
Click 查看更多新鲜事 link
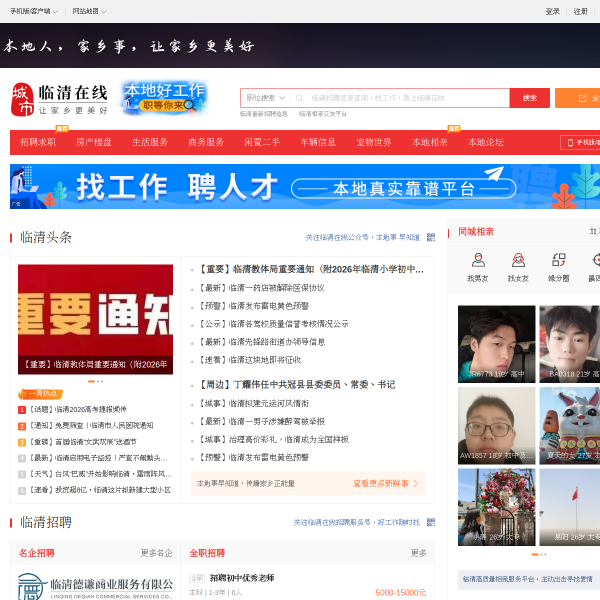385,483
